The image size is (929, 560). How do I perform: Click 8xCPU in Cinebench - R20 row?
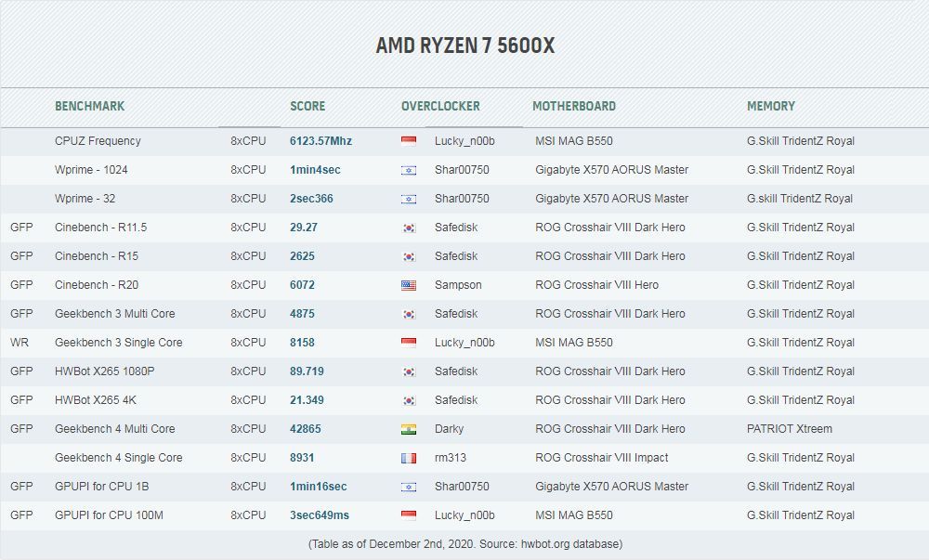click(248, 285)
